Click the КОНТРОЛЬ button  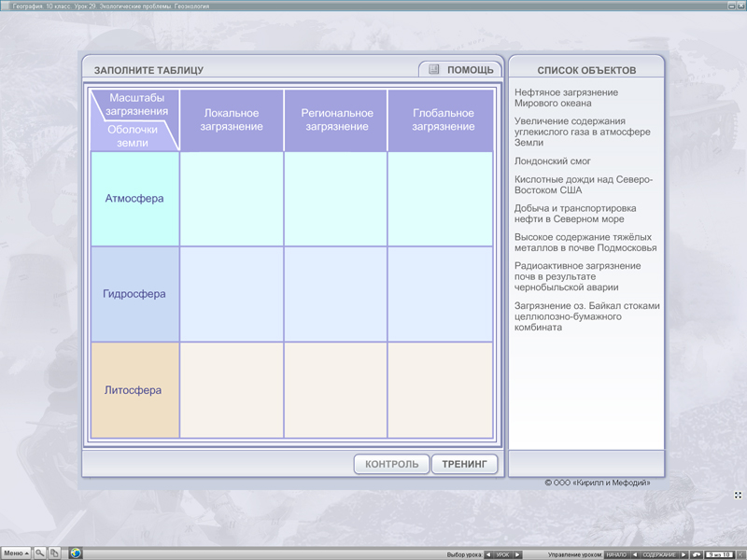(x=391, y=464)
